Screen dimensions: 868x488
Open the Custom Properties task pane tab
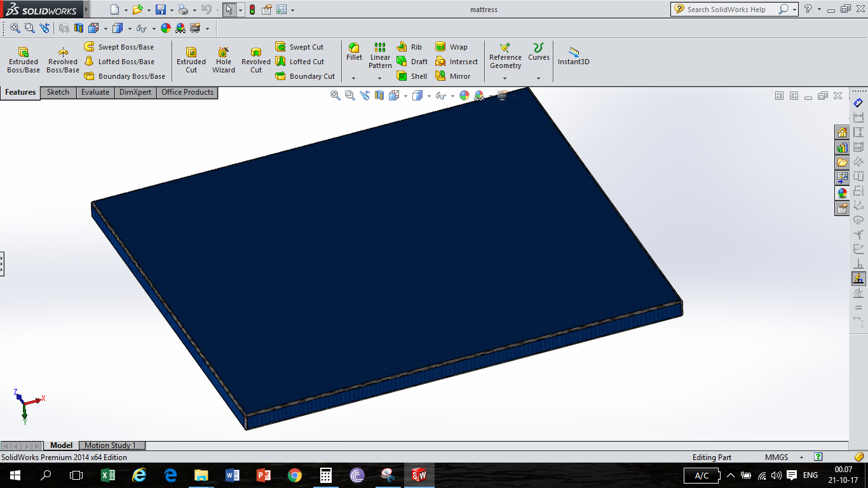842,208
